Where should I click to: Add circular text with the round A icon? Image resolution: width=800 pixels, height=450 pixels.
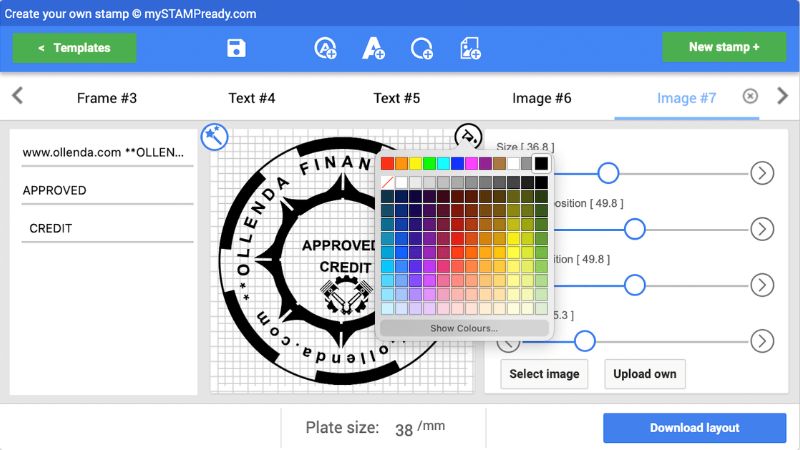(325, 48)
